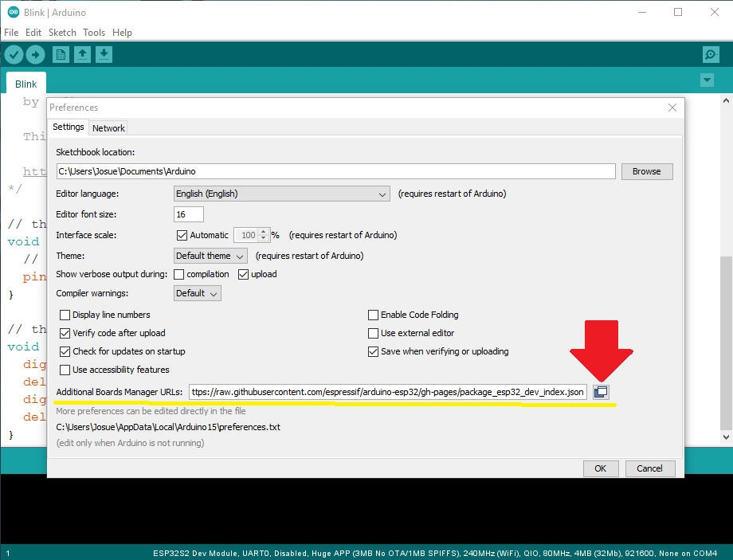
Task: Open the Serial Monitor icon
Action: 711,55
